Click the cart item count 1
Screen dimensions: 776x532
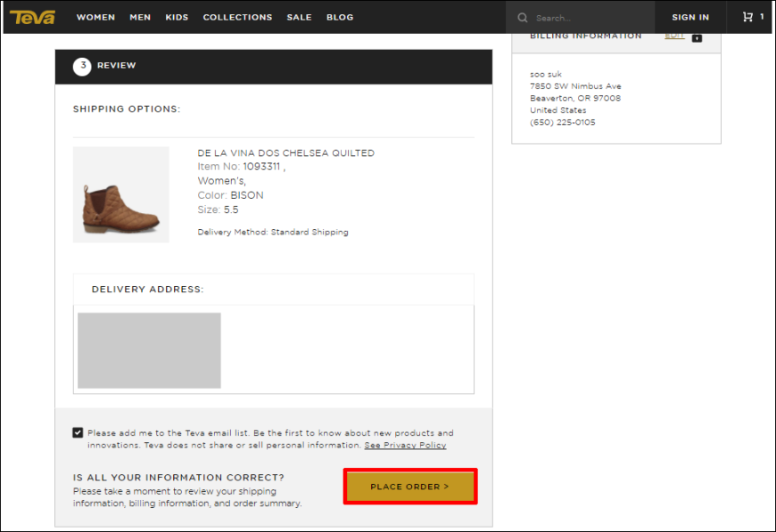(762, 17)
